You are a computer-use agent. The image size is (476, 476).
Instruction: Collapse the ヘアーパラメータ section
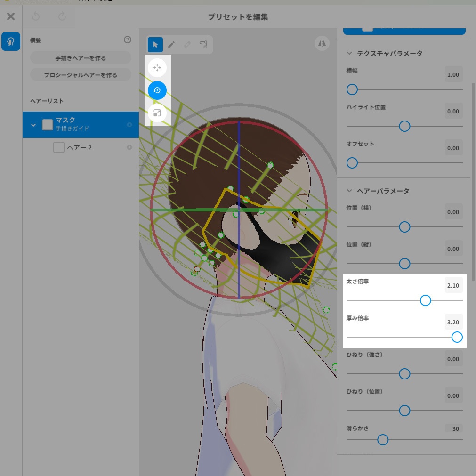coord(349,191)
